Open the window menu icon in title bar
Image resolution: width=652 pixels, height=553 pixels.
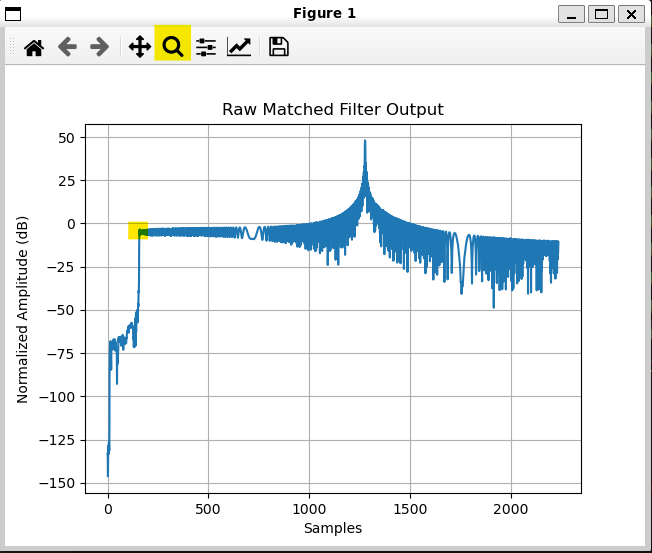tap(13, 14)
